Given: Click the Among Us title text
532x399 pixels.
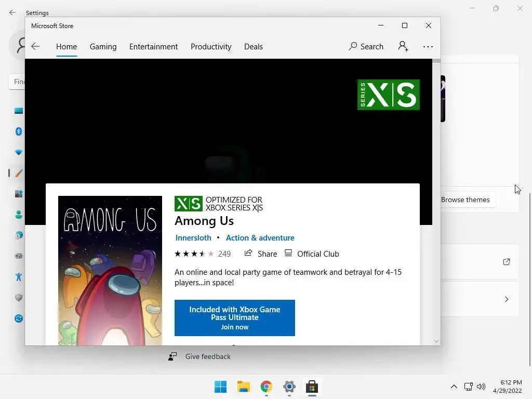Looking at the screenshot, I should [204, 221].
